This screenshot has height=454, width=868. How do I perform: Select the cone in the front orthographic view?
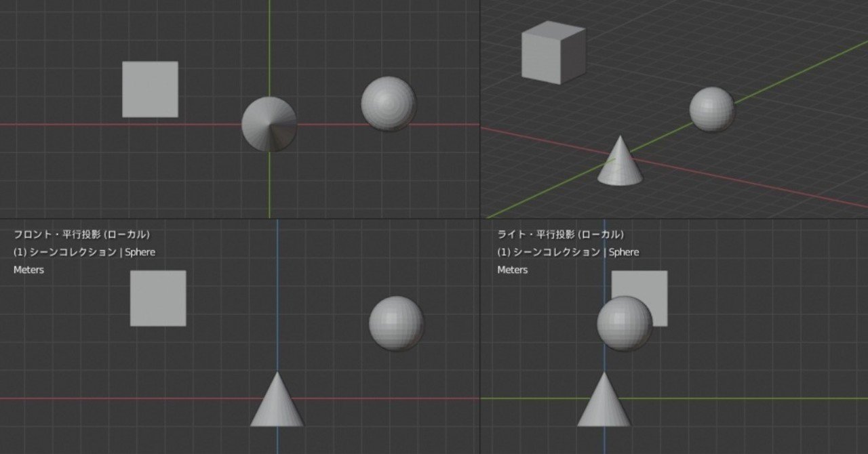[x=277, y=400]
